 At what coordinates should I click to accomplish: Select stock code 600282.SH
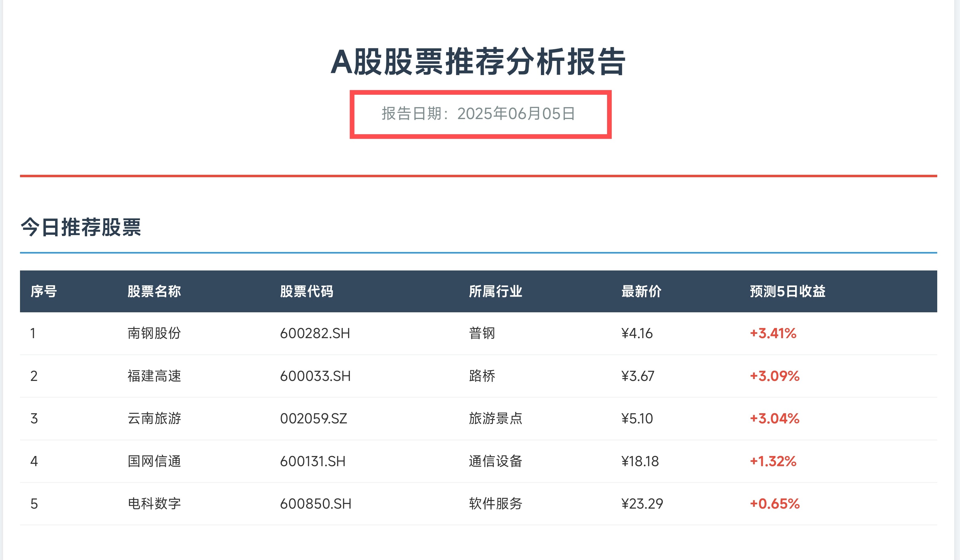point(315,333)
